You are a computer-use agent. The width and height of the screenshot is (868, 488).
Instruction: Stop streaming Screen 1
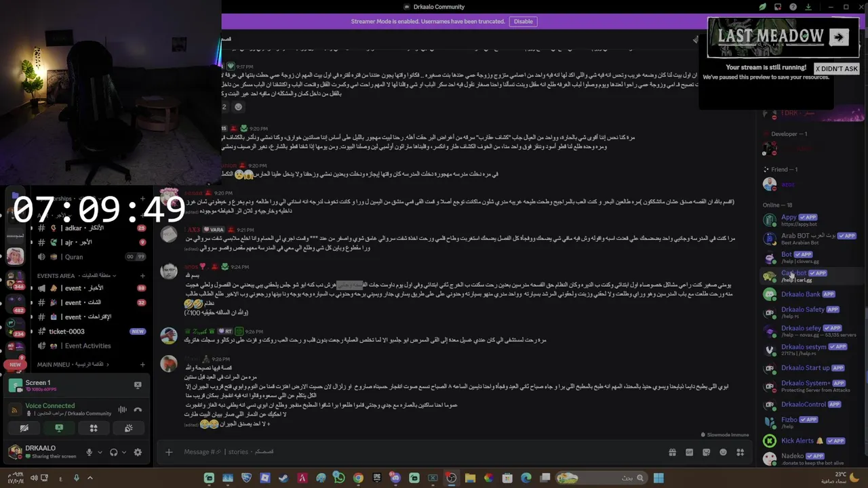(138, 385)
